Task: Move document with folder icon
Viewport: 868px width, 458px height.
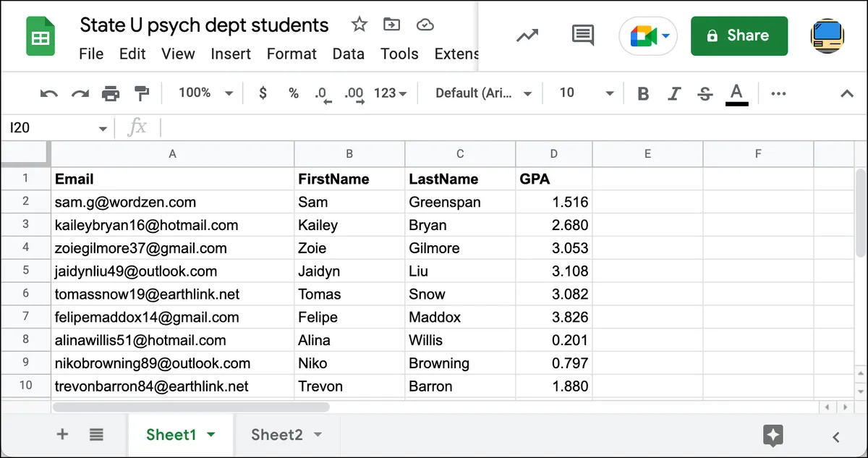Action: (x=391, y=25)
